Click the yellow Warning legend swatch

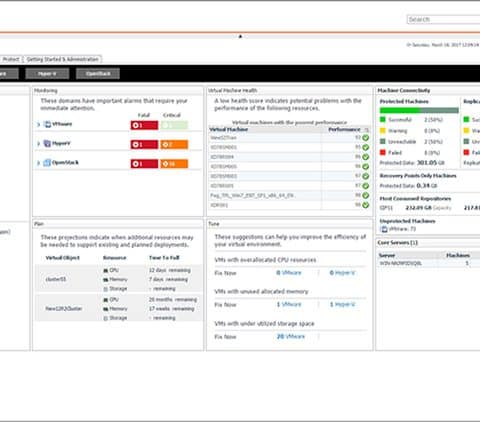pos(383,130)
